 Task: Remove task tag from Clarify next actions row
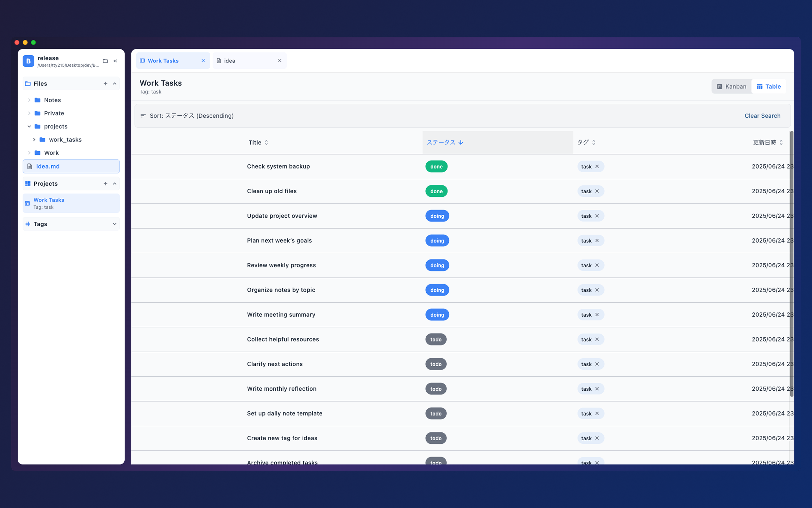point(597,364)
